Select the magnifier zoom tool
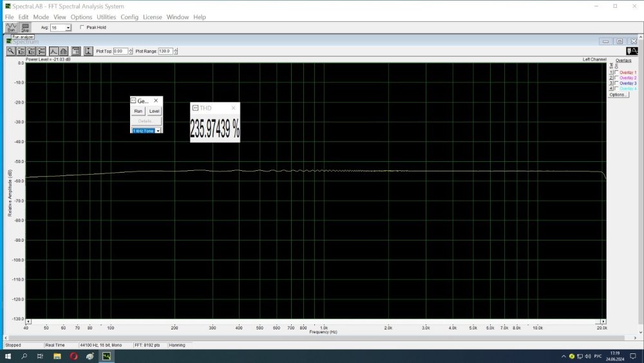Viewport: 644px width, 363px height. 11,51
